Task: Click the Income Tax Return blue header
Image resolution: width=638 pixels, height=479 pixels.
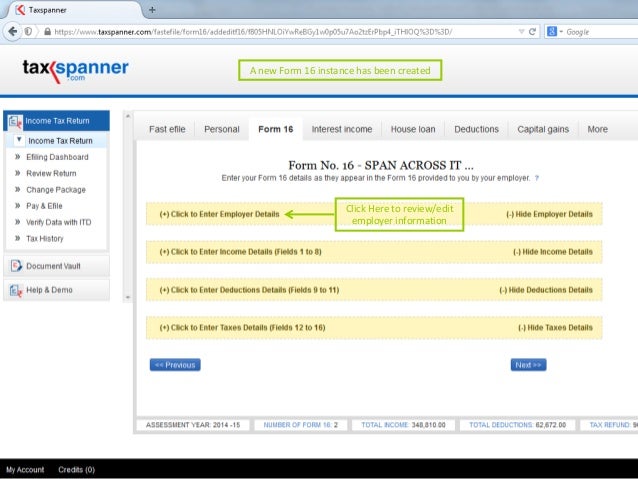Action: tap(57, 121)
